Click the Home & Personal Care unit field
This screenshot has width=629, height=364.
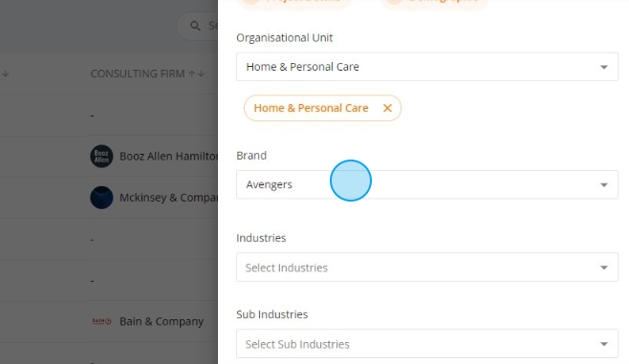tap(427, 67)
